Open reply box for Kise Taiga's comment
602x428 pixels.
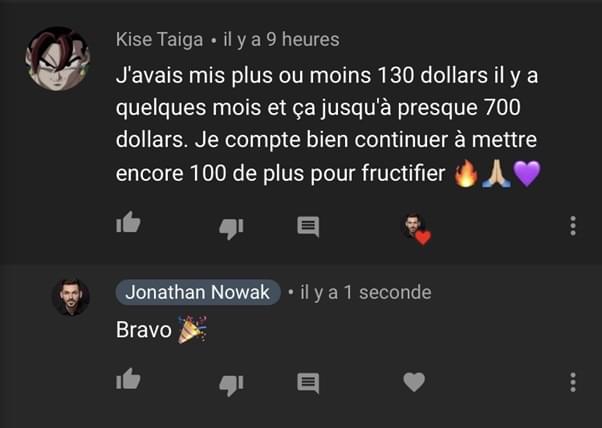308,226
